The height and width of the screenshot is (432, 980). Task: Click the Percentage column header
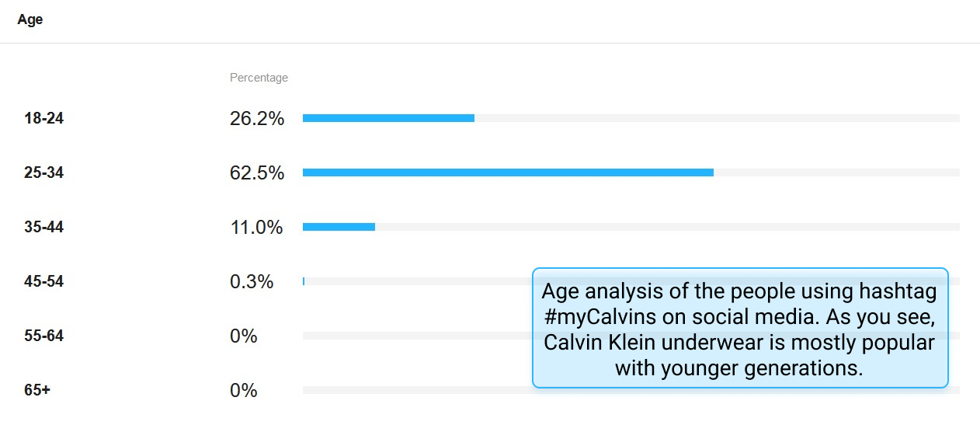(259, 78)
